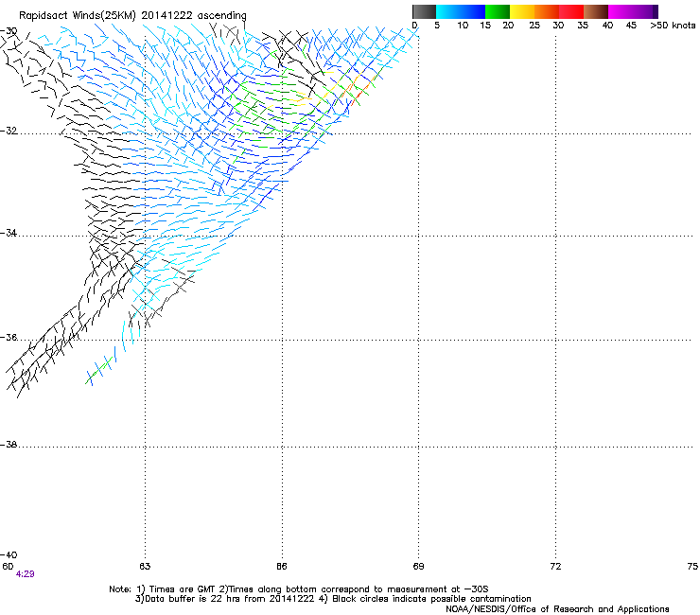Click the NOAA/NESDIS credit line
The image size is (700, 615).
pos(557,609)
